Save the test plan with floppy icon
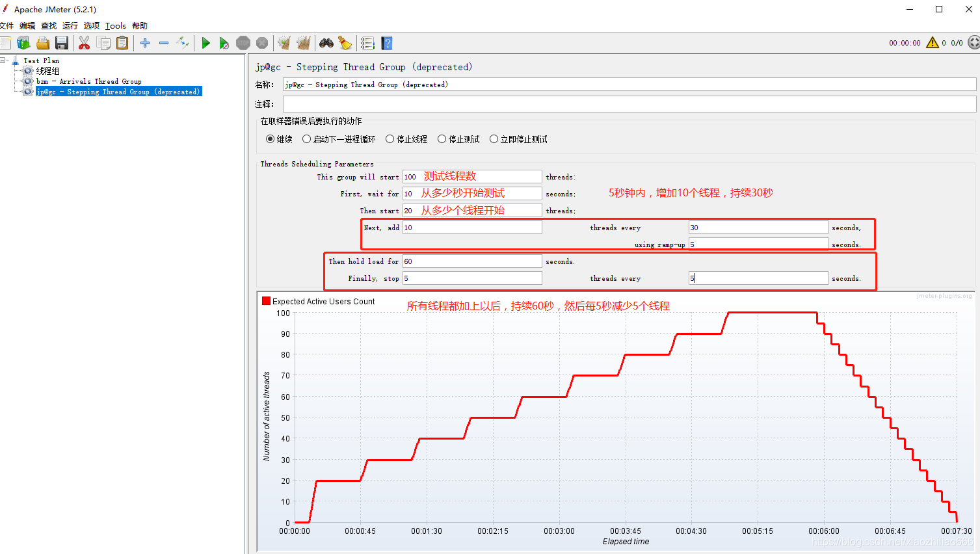980x554 pixels. pos(62,43)
